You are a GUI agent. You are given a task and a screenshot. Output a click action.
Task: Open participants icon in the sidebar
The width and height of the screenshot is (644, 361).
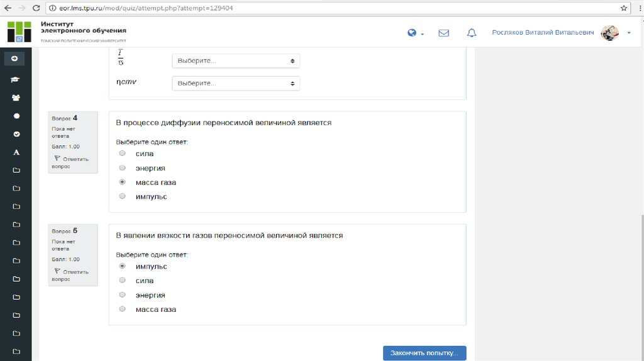click(x=16, y=98)
